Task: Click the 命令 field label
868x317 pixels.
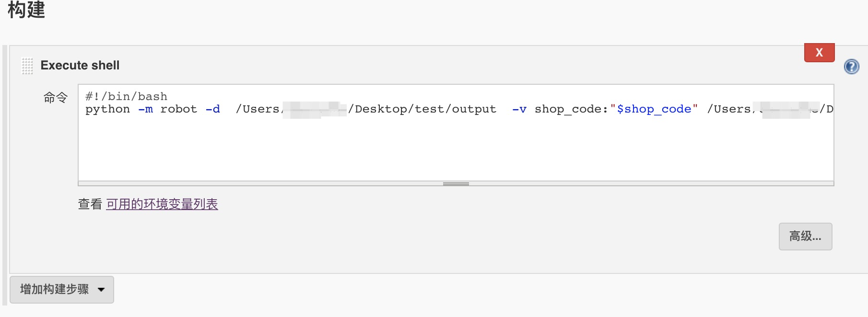Action: (56, 98)
